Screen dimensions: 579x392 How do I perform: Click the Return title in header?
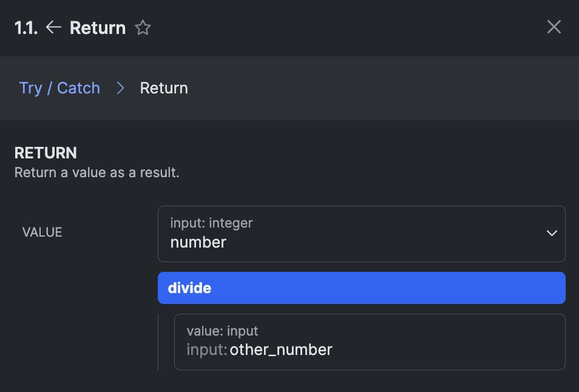click(98, 28)
